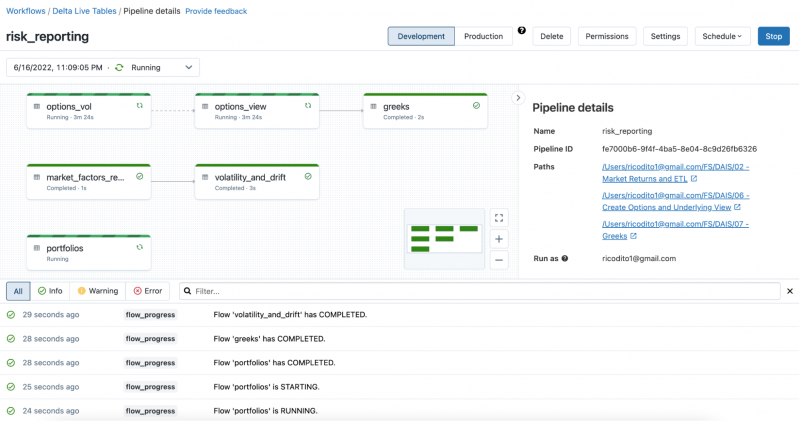Open the Greeks notebook path link
The image size is (800, 421).
(x=675, y=230)
